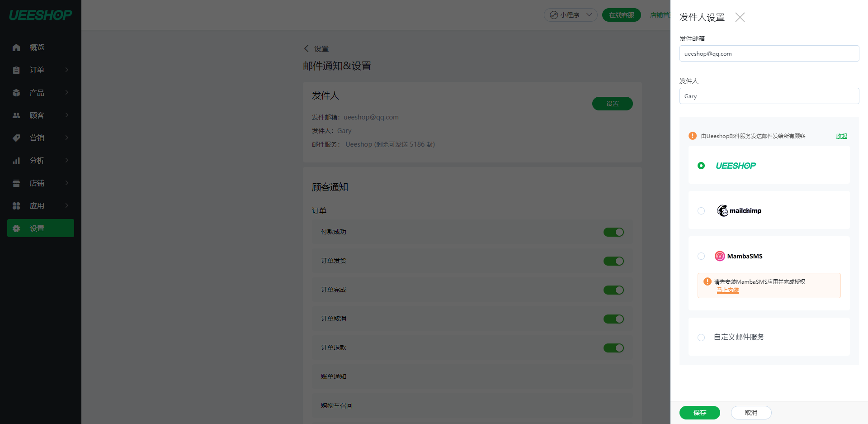Expand the 订单 sidebar chevron

(67, 70)
